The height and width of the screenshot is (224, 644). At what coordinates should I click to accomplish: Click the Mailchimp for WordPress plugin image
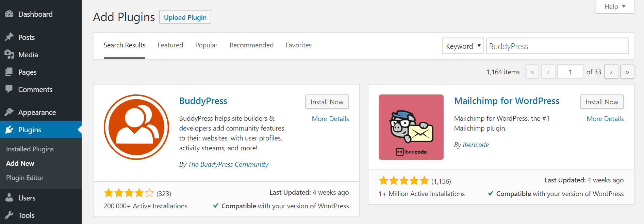point(411,127)
